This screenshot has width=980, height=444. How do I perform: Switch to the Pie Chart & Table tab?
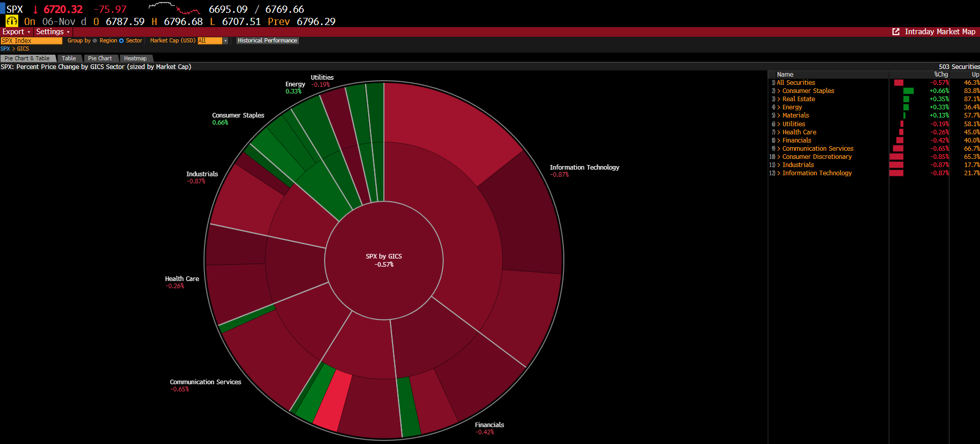point(28,58)
